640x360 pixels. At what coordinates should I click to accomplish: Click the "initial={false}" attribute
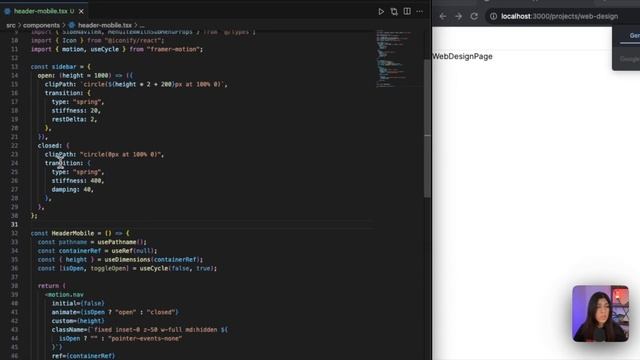click(x=78, y=304)
